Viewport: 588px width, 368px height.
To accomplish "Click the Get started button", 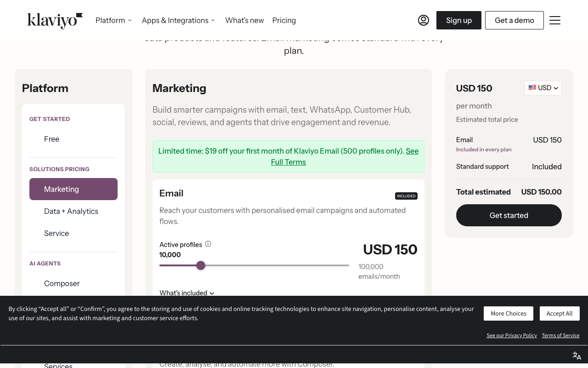I will pos(509,215).
